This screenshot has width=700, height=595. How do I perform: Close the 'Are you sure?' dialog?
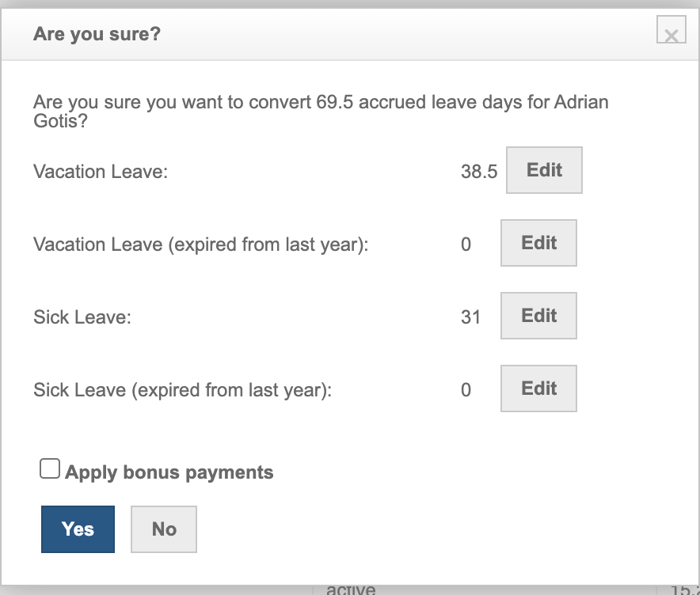coord(671,33)
